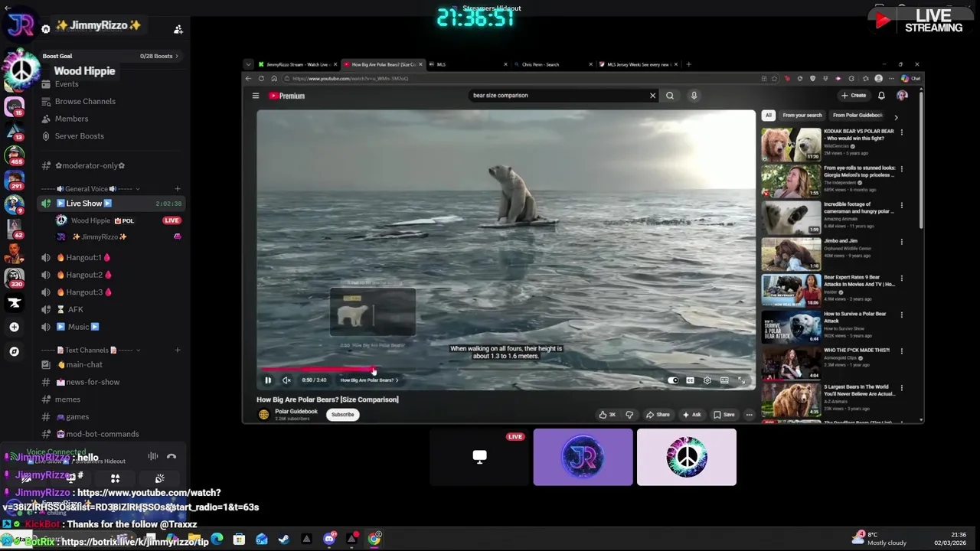Open mod-bot-commands channel
This screenshot has height=551, width=980.
pos(103,434)
